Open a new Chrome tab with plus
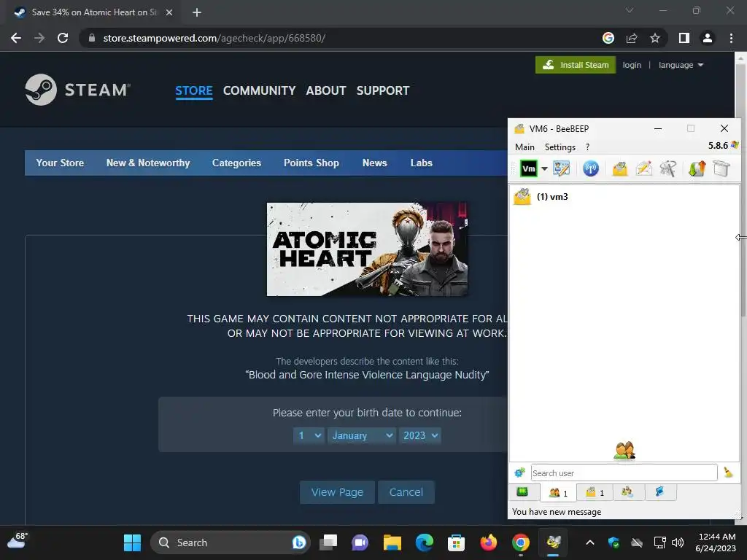747x560 pixels. point(197,12)
